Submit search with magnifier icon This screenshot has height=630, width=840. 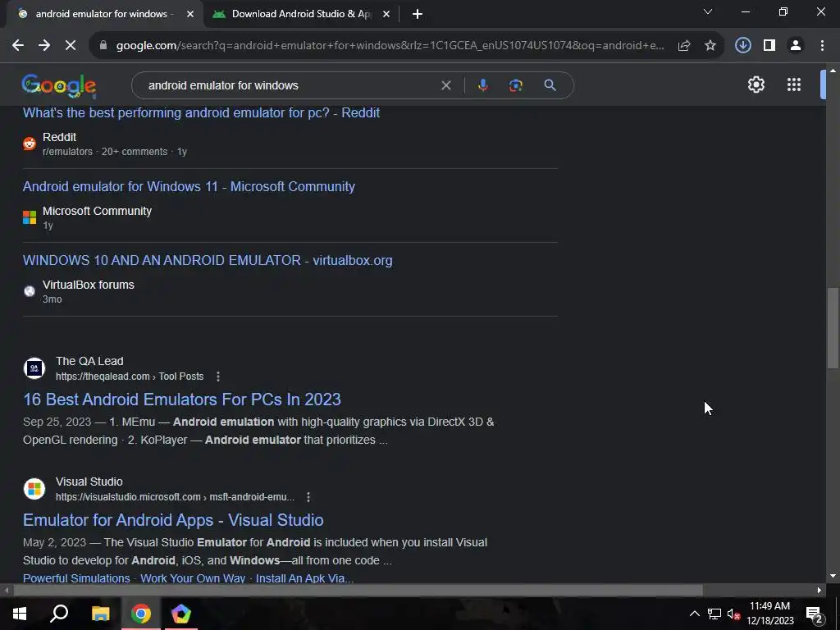550,85
